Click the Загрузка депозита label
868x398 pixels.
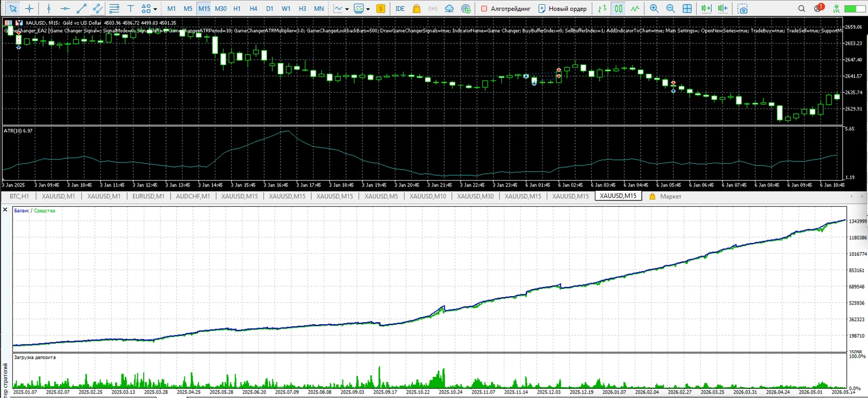tap(35, 357)
